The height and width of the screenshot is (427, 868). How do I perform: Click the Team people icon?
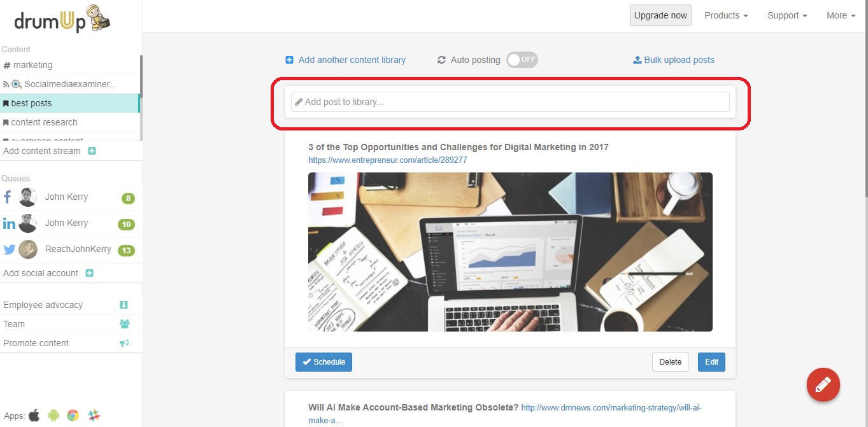(x=124, y=324)
